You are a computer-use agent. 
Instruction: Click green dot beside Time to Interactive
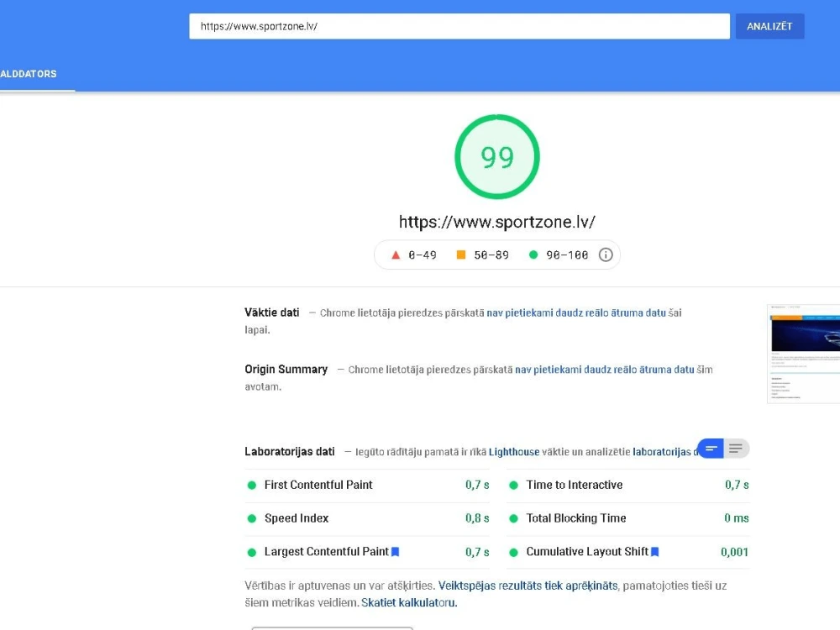coord(513,486)
